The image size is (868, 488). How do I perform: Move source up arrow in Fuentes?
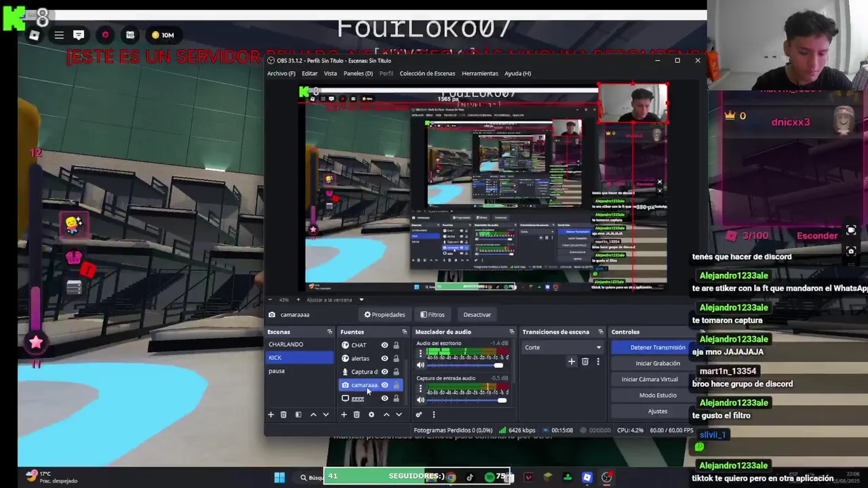pos(386,415)
